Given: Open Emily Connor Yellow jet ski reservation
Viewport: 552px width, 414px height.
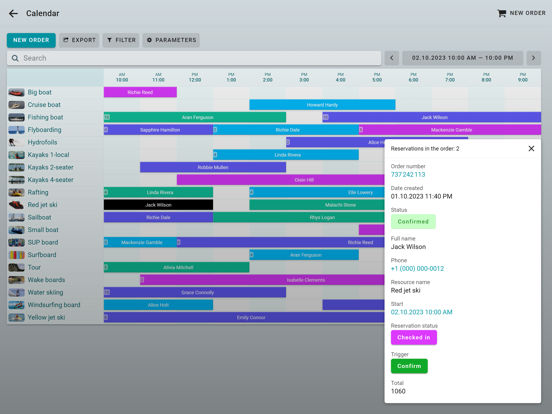Looking at the screenshot, I should pyautogui.click(x=244, y=317).
